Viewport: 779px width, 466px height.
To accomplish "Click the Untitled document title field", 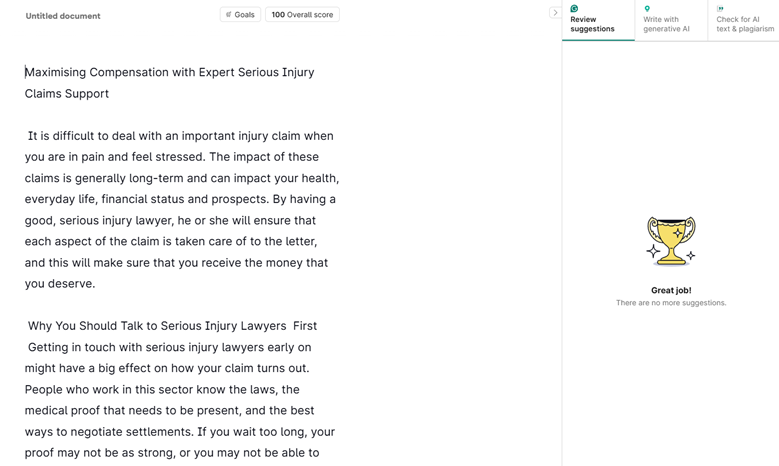I will tap(63, 16).
